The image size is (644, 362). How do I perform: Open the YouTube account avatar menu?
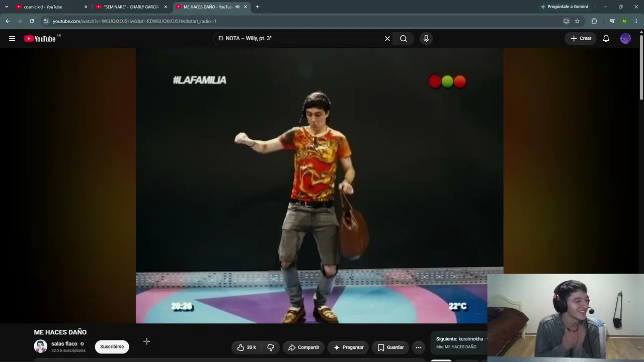[x=625, y=39]
